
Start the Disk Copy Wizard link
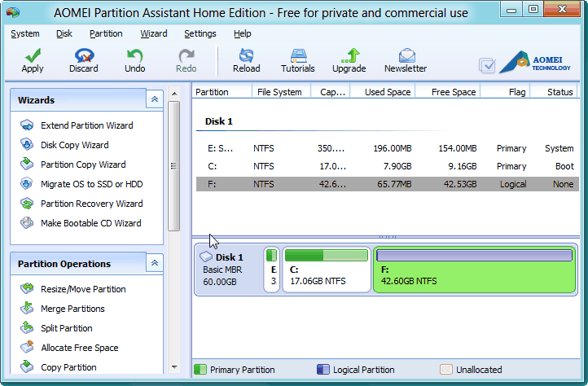pos(75,145)
